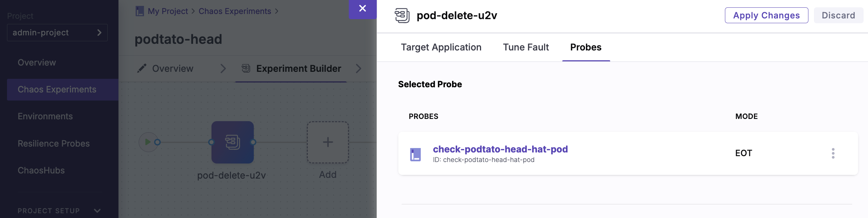Open the Tune Fault tab
Screen dimensions: 868x218
tap(526, 47)
